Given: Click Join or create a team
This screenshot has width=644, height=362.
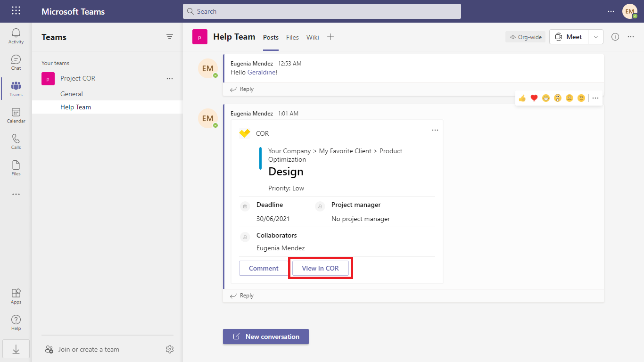Looking at the screenshot, I should (x=82, y=349).
